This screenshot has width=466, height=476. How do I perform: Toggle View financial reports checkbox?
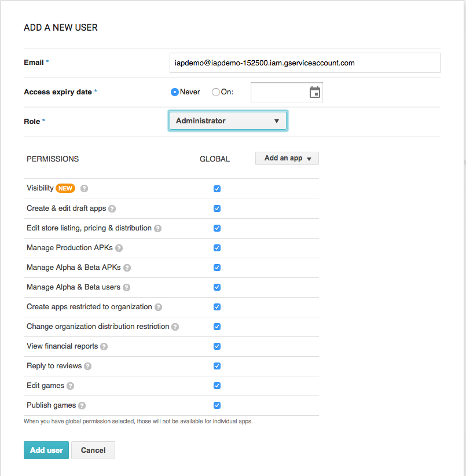point(217,346)
